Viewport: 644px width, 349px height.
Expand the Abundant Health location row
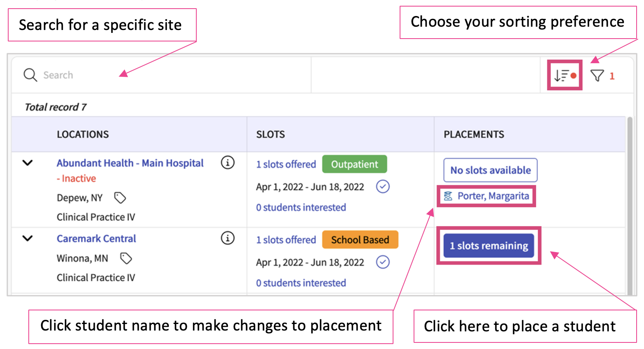click(x=28, y=163)
